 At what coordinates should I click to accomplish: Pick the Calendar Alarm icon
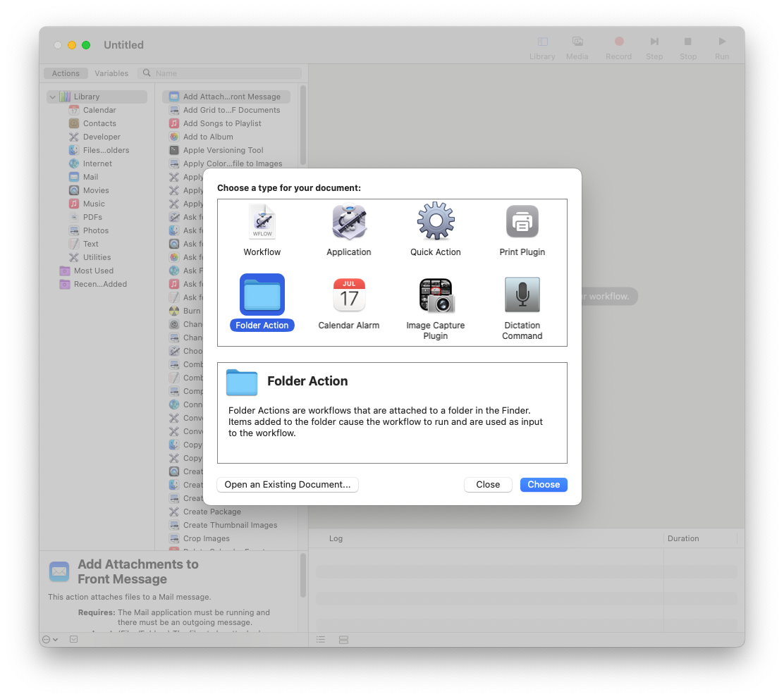(348, 295)
